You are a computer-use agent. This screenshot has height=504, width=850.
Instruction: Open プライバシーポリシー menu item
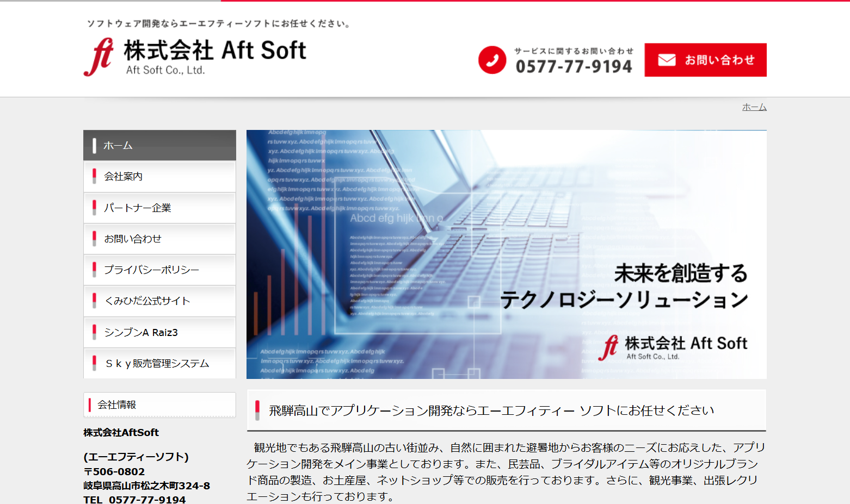coord(159,270)
